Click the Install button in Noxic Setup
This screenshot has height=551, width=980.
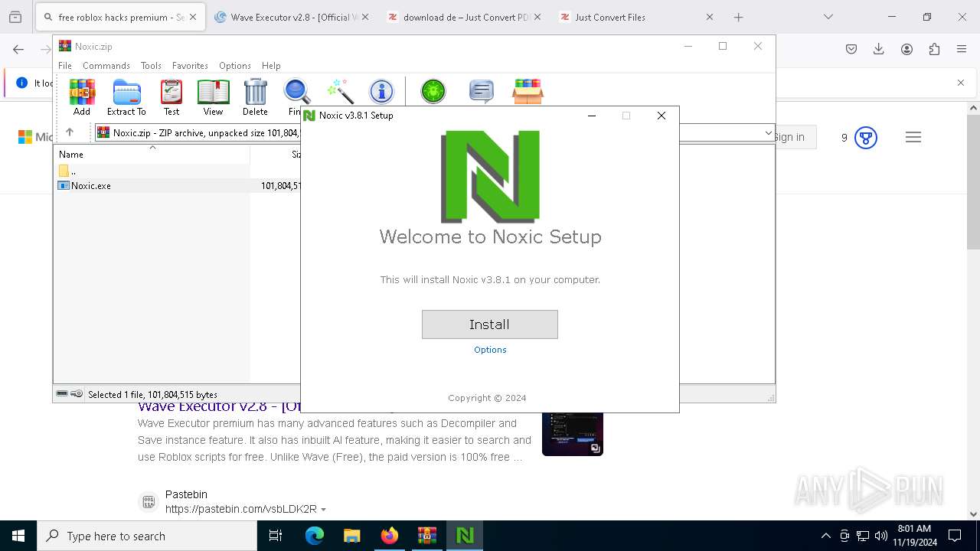click(x=490, y=324)
